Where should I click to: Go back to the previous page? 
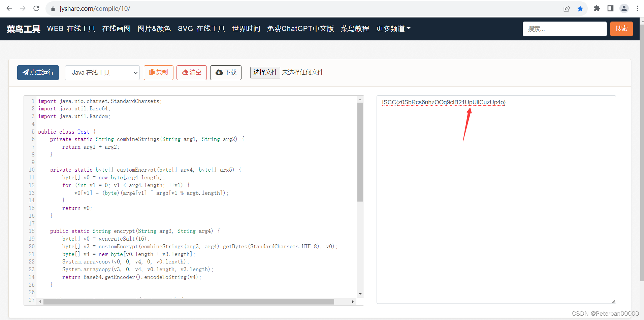9,8
